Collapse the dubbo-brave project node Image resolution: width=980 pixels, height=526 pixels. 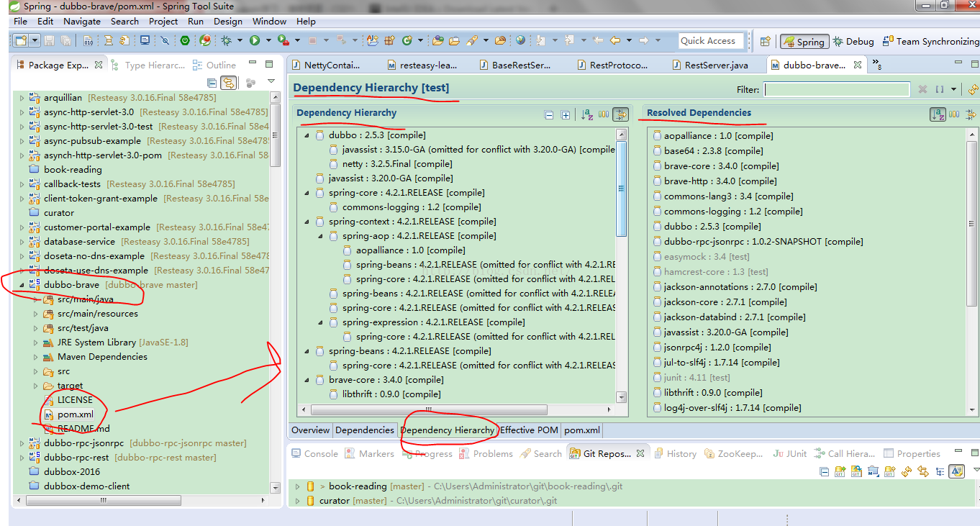(x=22, y=285)
